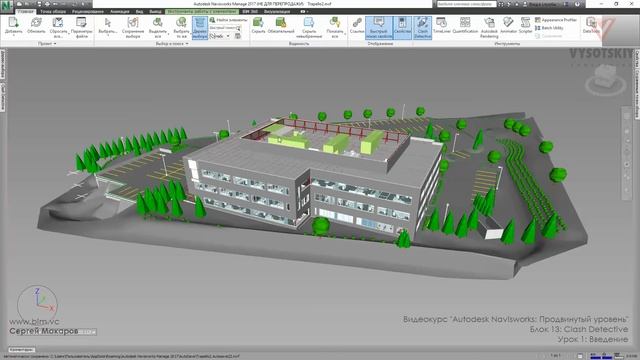This screenshot has height=360, width=640.
Task: Toggle the Clash Detective tool
Action: coord(422,28)
